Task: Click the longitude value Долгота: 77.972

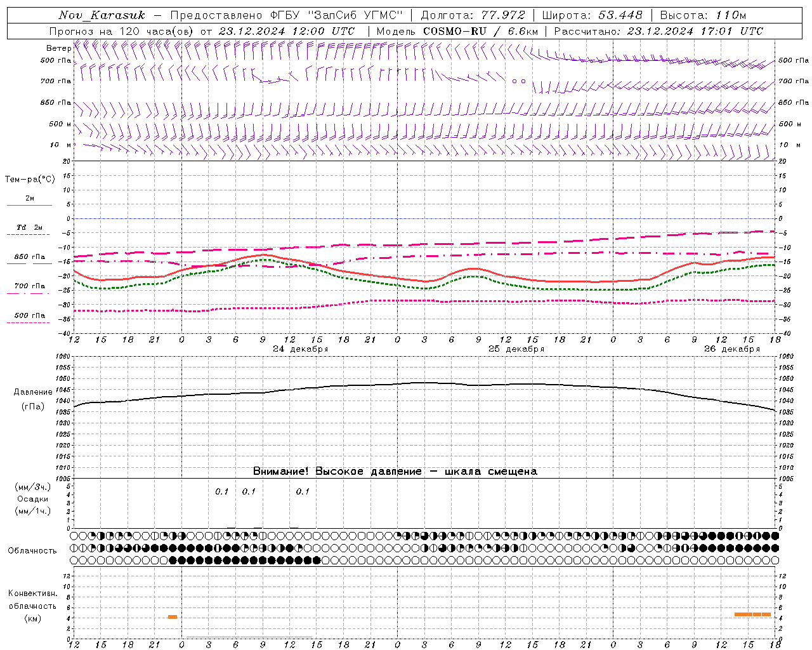Action: click(x=473, y=15)
